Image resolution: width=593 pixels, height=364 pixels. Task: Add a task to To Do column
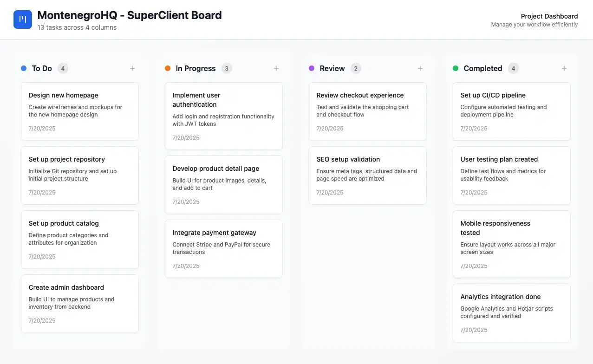(132, 68)
